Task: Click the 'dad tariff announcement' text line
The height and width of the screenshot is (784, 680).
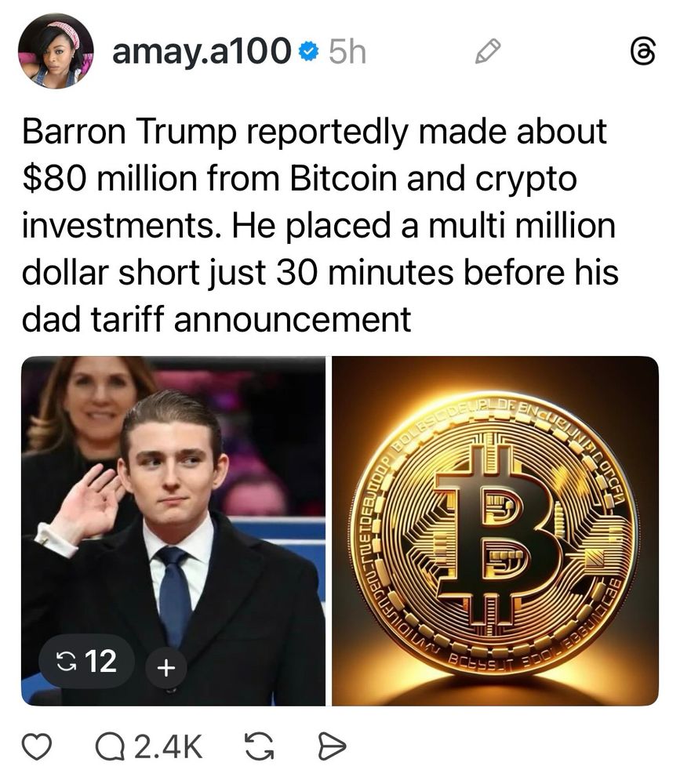Action: pyautogui.click(x=216, y=320)
